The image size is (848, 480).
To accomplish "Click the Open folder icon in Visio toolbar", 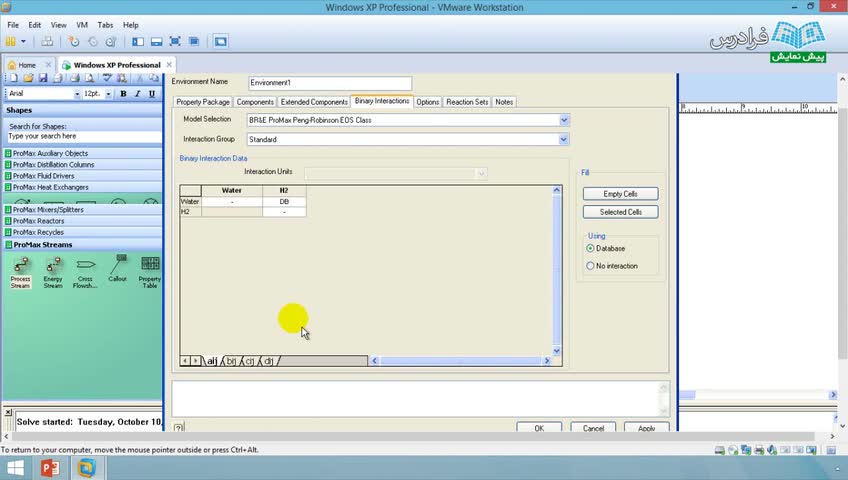I will [x=28, y=78].
